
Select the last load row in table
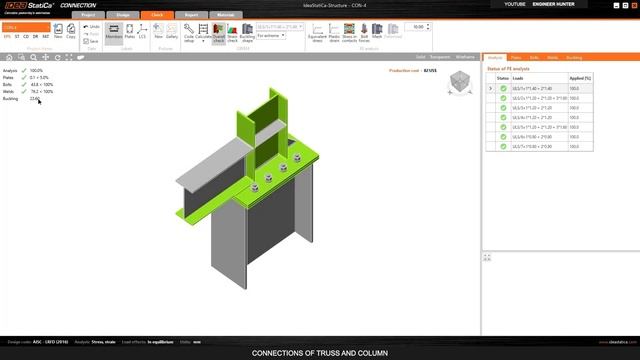pos(540,147)
